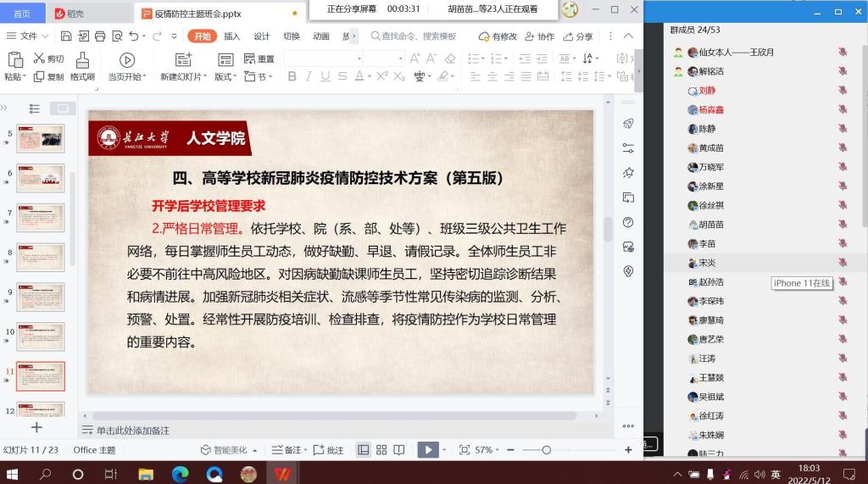Toggle Bold text formatting
The height and width of the screenshot is (484, 868).
(x=292, y=76)
